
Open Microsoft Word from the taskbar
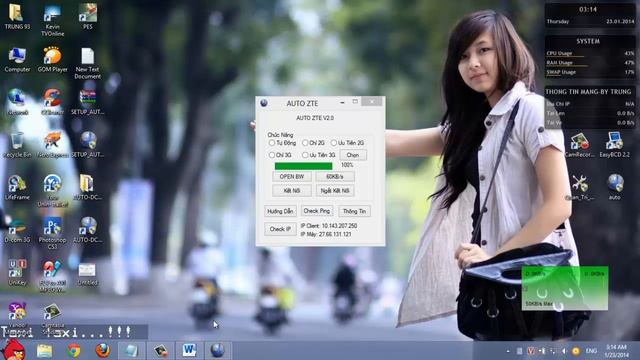tap(189, 351)
